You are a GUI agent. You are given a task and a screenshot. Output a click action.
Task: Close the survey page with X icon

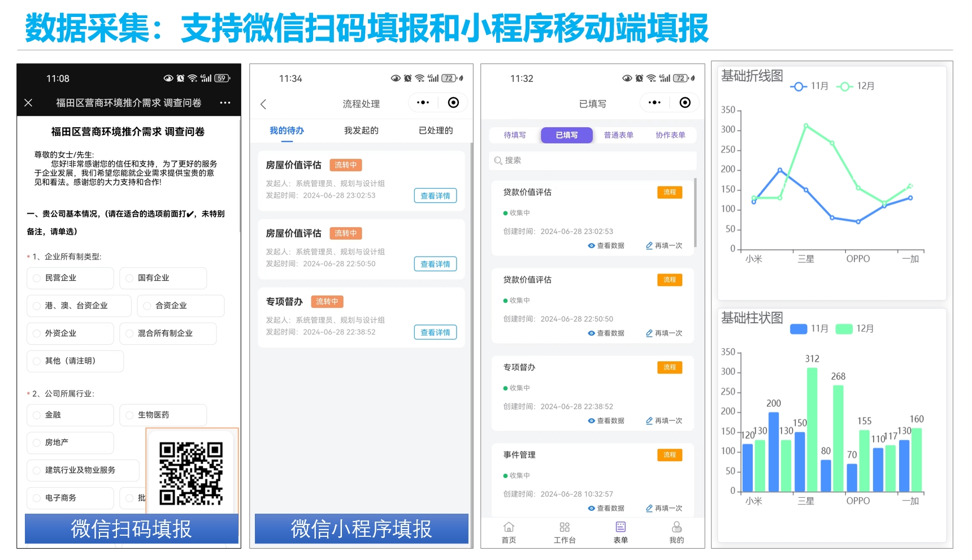coord(28,103)
